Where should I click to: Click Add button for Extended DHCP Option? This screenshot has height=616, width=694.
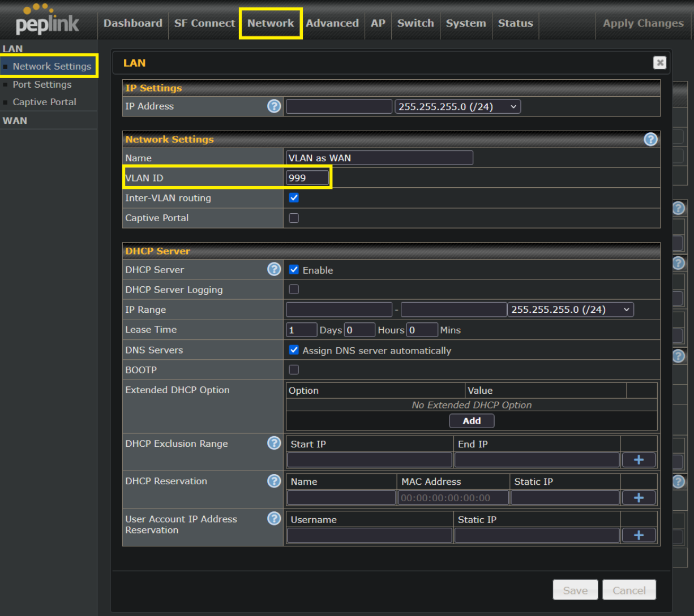tap(472, 421)
